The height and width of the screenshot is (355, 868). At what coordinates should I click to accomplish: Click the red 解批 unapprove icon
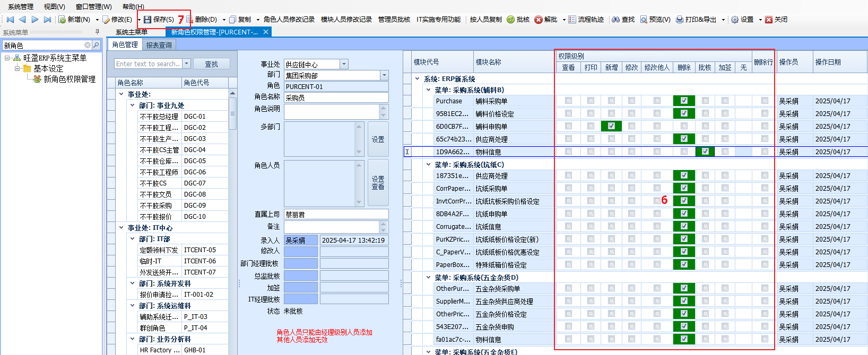tap(539, 20)
